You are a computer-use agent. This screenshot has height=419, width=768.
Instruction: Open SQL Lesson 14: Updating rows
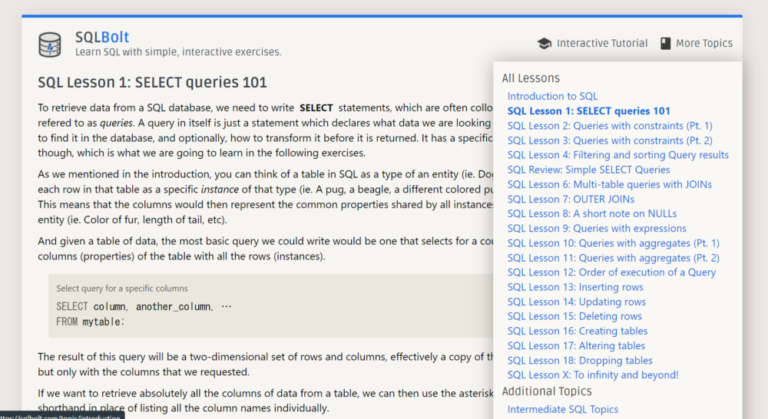click(576, 302)
